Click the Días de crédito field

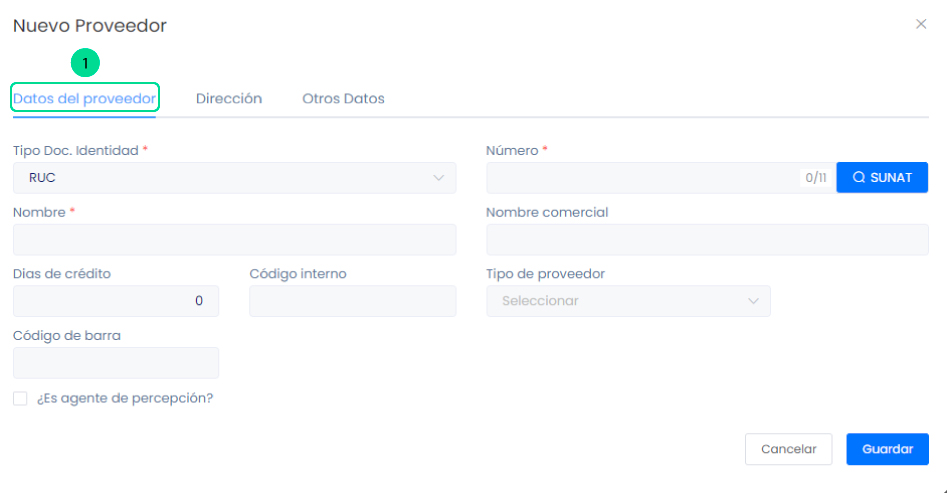115,301
